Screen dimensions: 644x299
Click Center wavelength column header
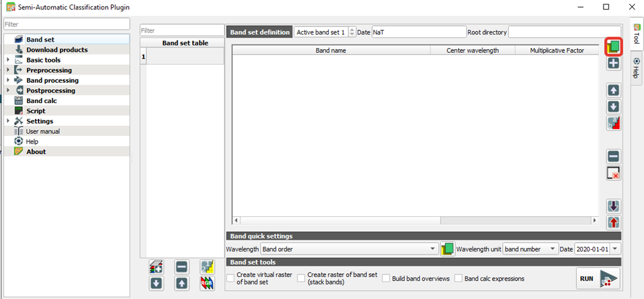click(x=472, y=50)
